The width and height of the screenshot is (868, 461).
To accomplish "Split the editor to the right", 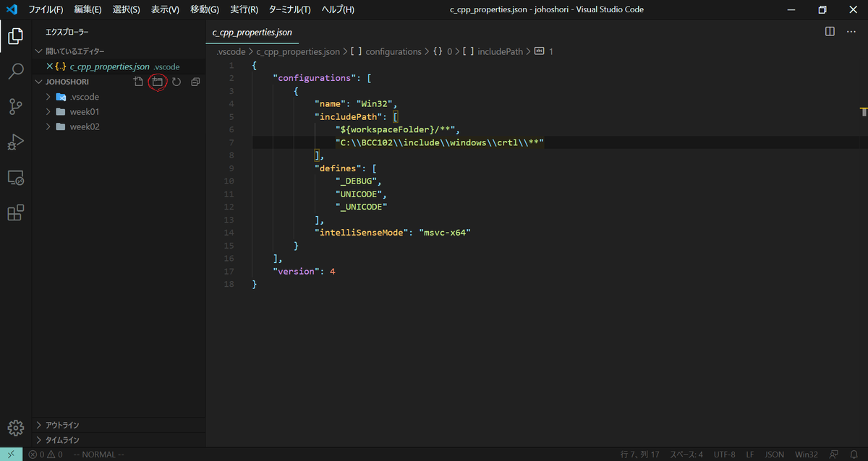I will [x=830, y=32].
